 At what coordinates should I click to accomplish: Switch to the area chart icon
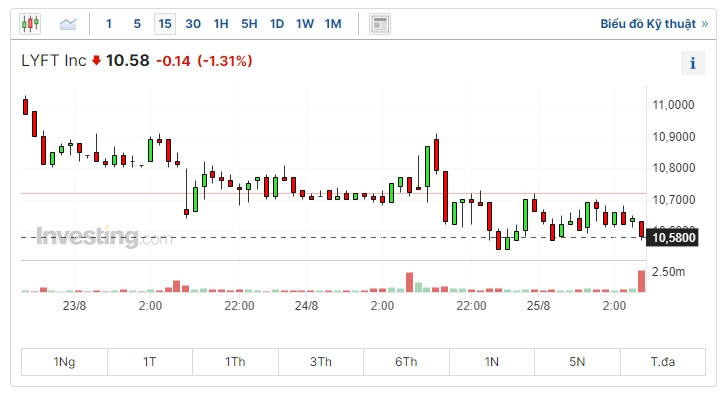pyautogui.click(x=68, y=24)
